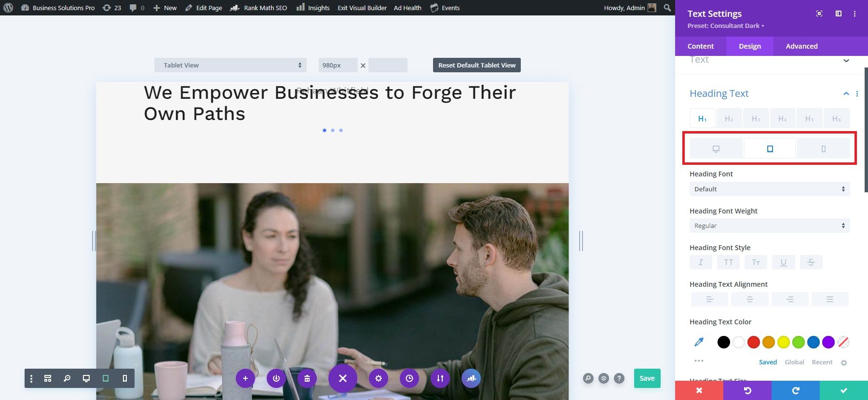868x400 pixels.
Task: Toggle italic heading font style
Action: pos(701,262)
